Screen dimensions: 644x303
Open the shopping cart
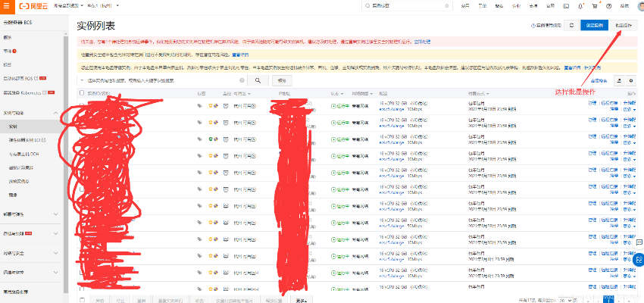coord(594,6)
